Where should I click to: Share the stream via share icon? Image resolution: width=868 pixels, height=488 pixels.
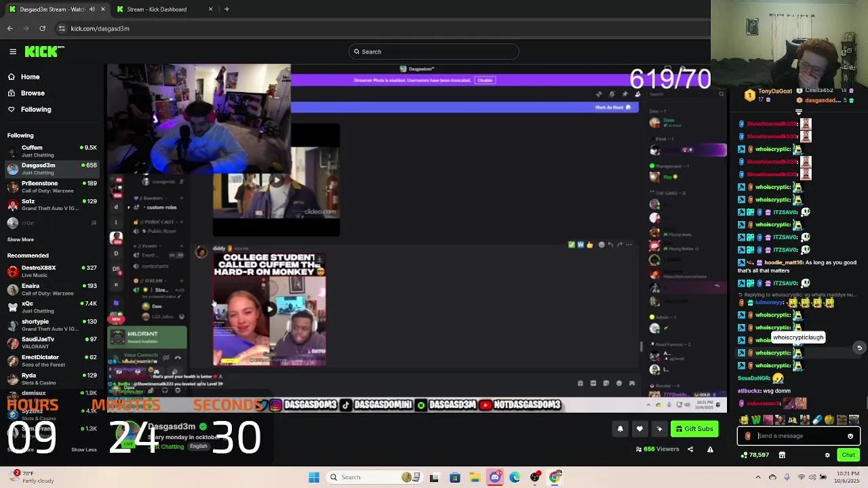[x=690, y=449]
